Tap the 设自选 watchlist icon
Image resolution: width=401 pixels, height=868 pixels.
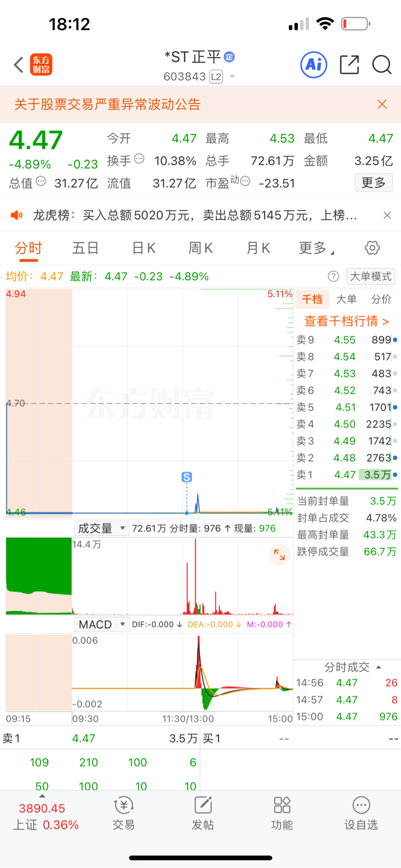click(361, 814)
